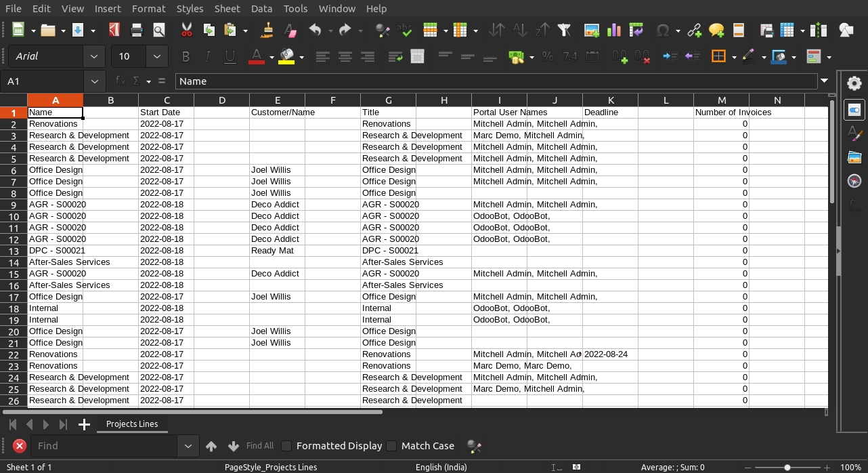Screen dimensions: 868x473
Task: Run the Spelling check icon
Action: pos(405,30)
